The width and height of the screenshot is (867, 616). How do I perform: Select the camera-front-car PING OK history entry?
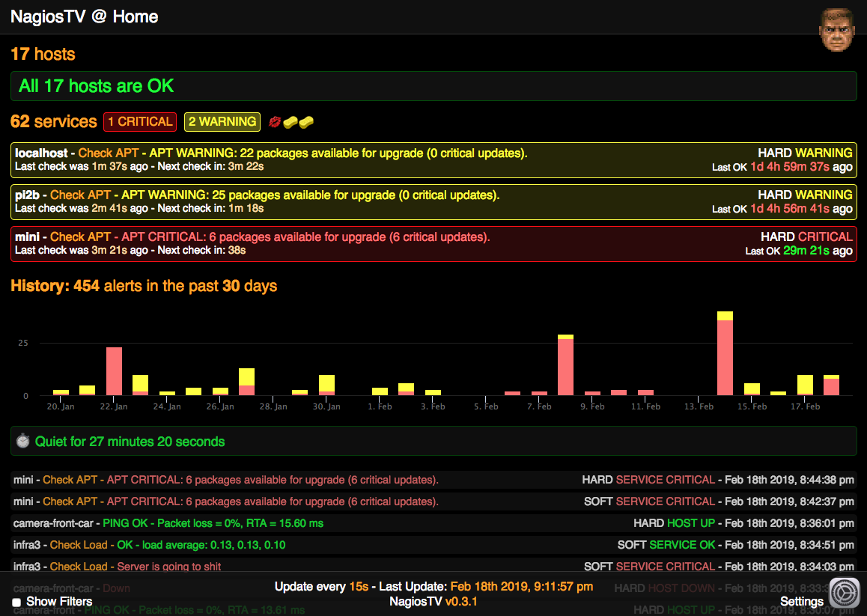[433, 523]
